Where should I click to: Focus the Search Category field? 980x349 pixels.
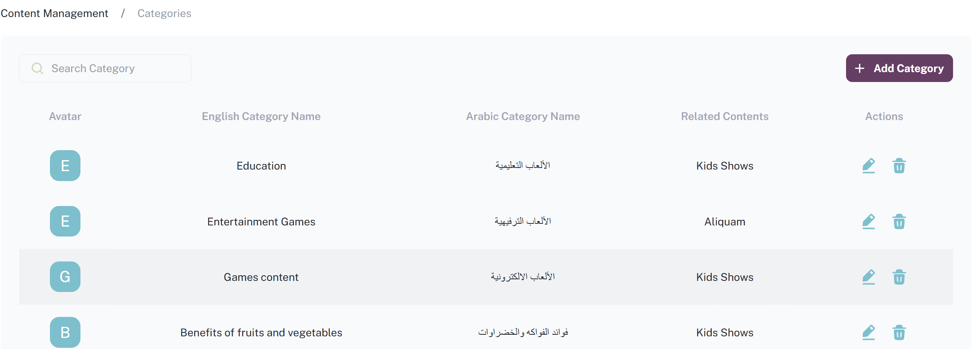tap(115, 69)
